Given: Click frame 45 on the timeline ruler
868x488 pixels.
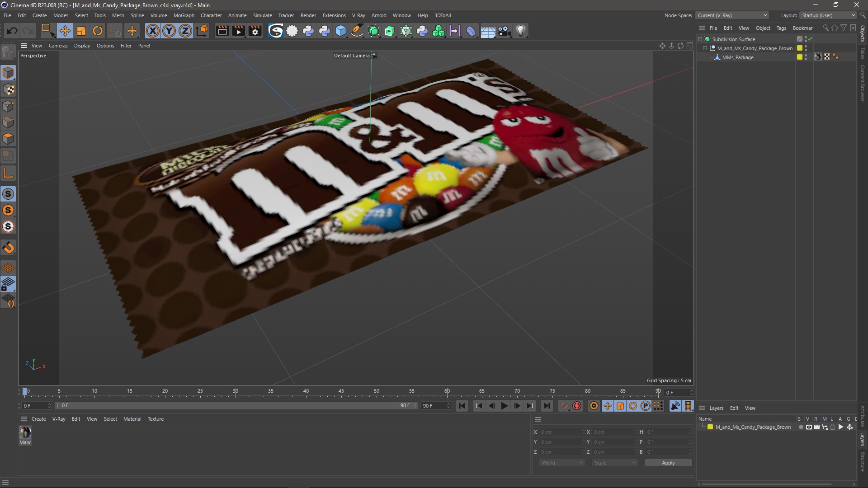Looking at the screenshot, I should coord(341,391).
